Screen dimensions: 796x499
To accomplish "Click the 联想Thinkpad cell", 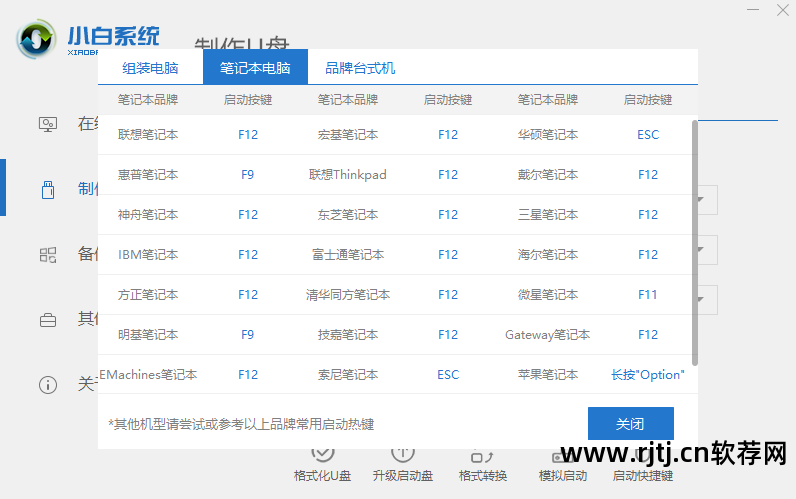I will coord(348,175).
